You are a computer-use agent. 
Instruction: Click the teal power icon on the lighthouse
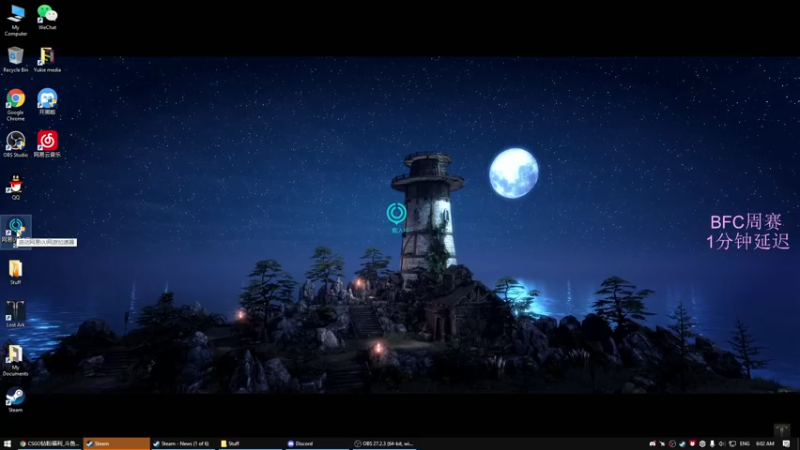(396, 213)
